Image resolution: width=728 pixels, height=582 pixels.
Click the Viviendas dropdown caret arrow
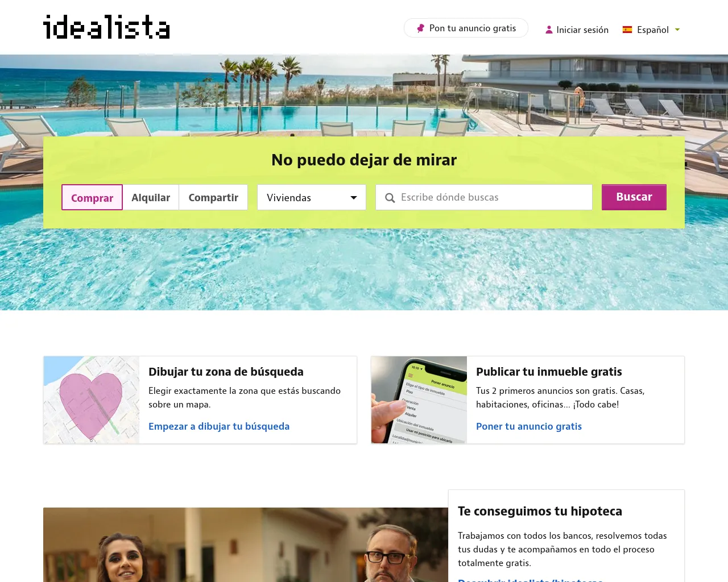354,198
